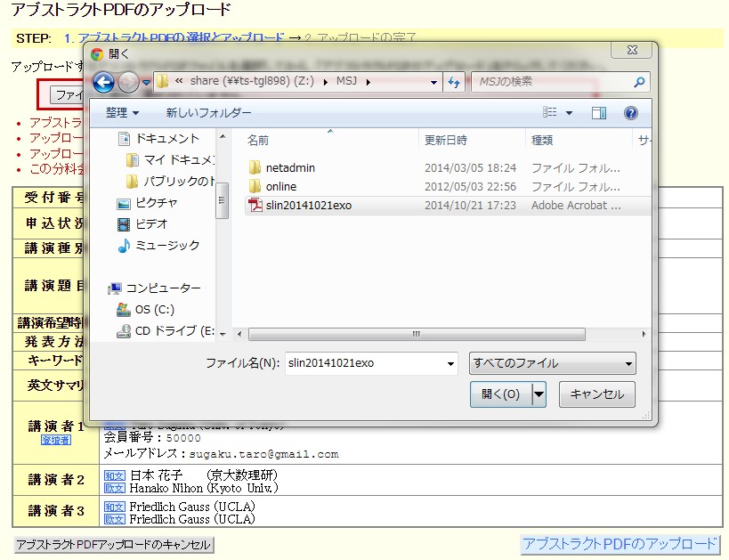Screen dimensions: 729x560
Task: Select OS (C:) drive in sidebar
Action: [x=154, y=309]
